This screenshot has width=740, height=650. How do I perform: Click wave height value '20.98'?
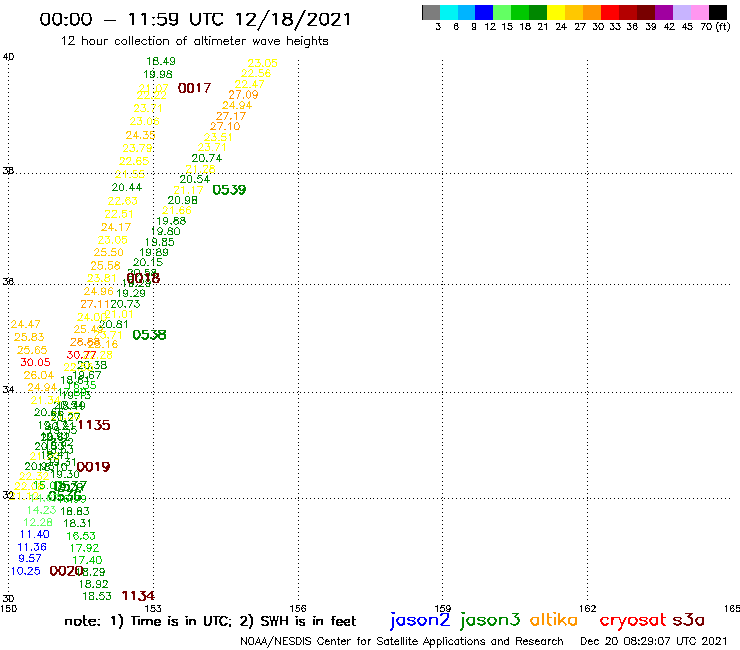click(183, 200)
